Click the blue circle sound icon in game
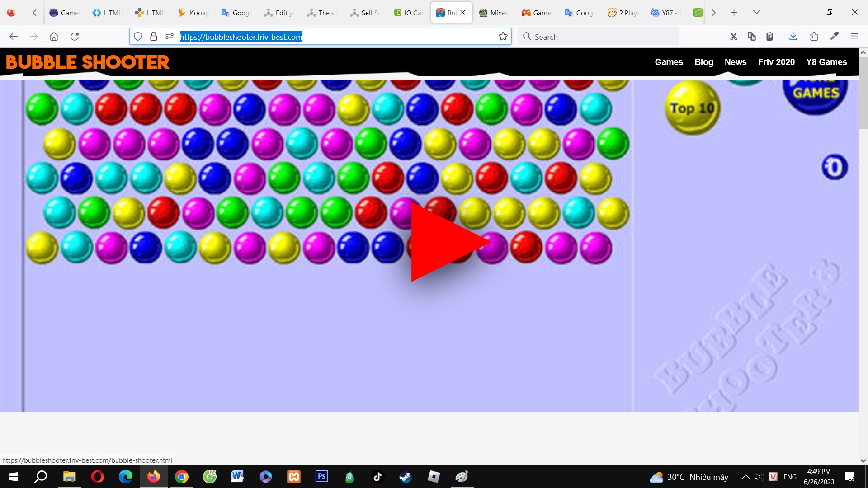The height and width of the screenshot is (488, 868). (835, 166)
